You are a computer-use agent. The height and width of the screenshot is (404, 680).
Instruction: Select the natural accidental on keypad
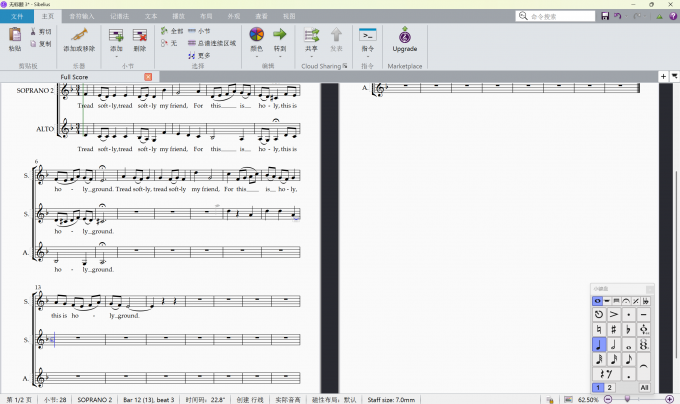[599, 329]
